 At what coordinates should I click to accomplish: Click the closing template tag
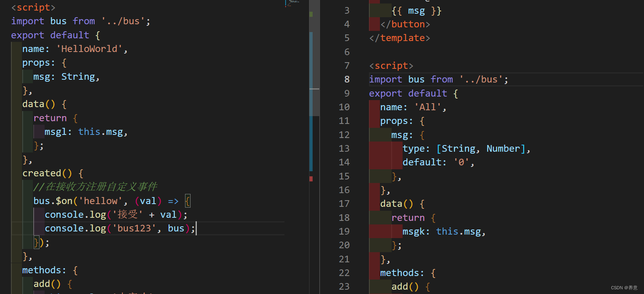click(399, 38)
